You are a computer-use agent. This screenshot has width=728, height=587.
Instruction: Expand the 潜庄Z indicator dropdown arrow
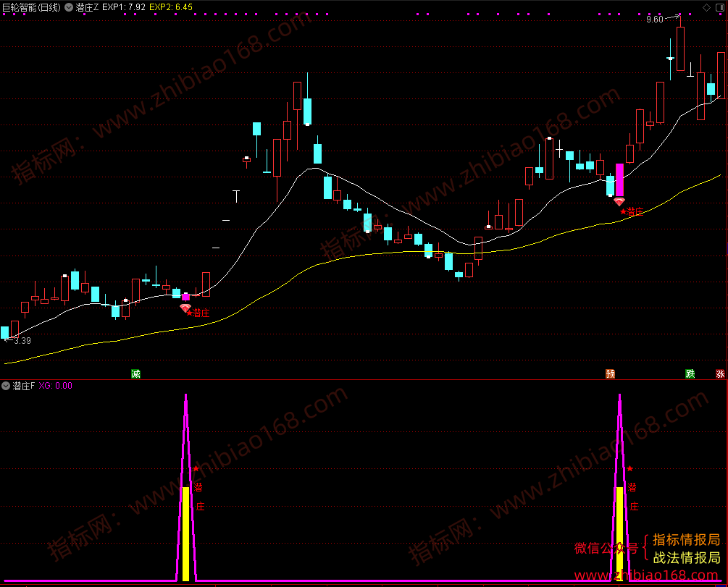(x=69, y=7)
